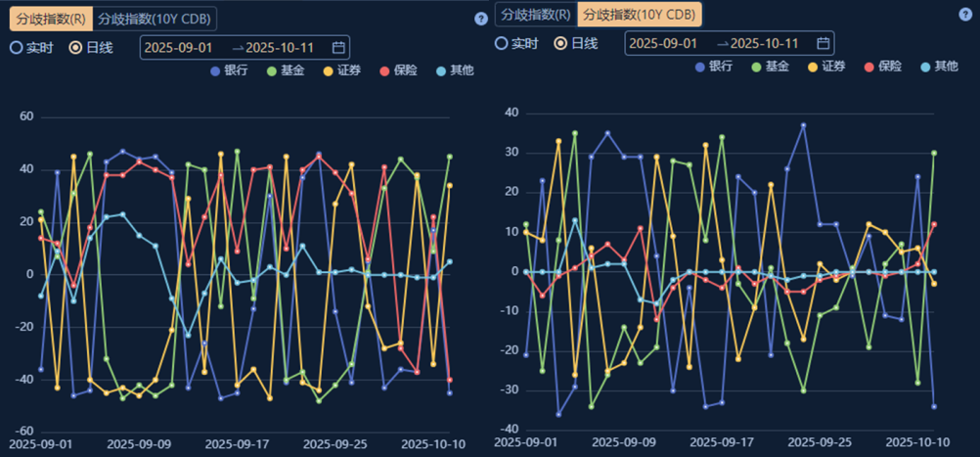Click end date 2025-10-11 in left picker
Image resolution: width=980 pixels, height=457 pixels.
point(279,47)
